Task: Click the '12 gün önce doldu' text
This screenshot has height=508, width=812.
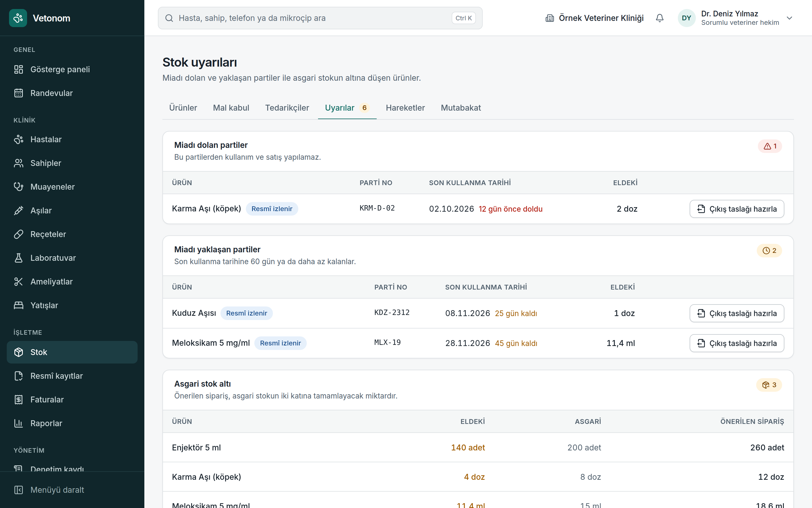Action: coord(510,209)
